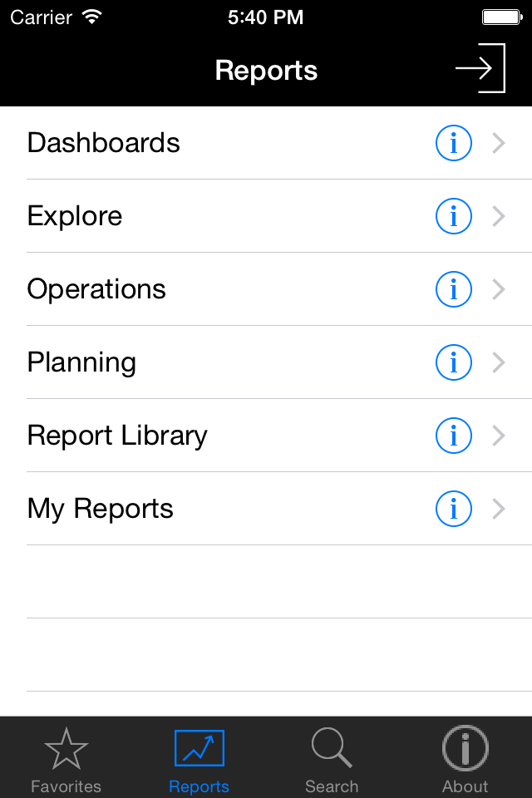Image resolution: width=532 pixels, height=798 pixels.
Task: Open the My Reports list item
Action: 101,509
